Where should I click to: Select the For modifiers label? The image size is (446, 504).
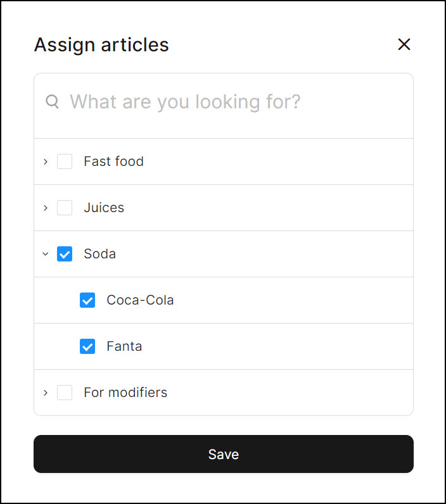coord(125,393)
